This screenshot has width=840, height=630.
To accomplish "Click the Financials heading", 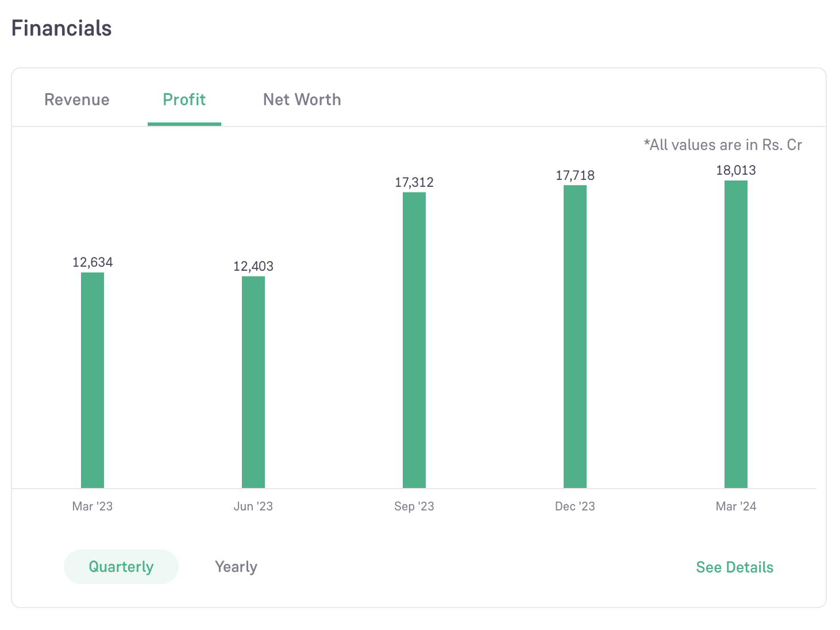I will [x=61, y=28].
